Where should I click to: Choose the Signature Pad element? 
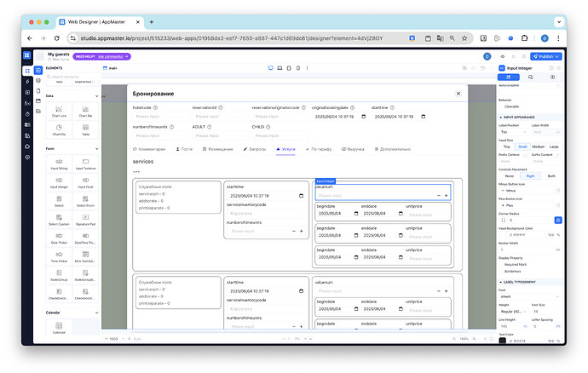tap(85, 220)
